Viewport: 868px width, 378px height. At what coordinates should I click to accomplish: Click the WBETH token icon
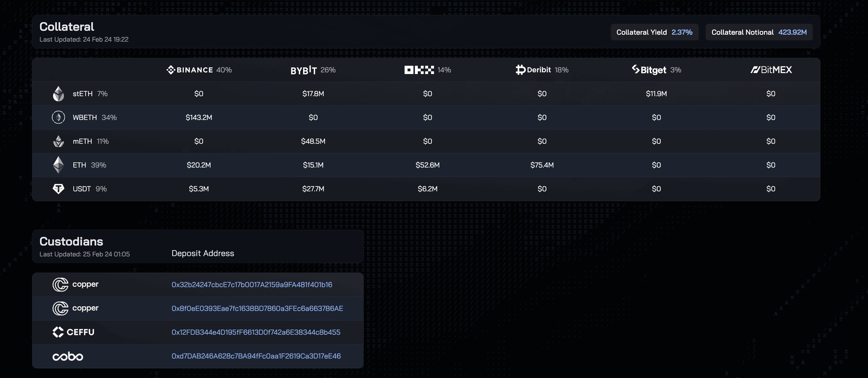point(58,117)
